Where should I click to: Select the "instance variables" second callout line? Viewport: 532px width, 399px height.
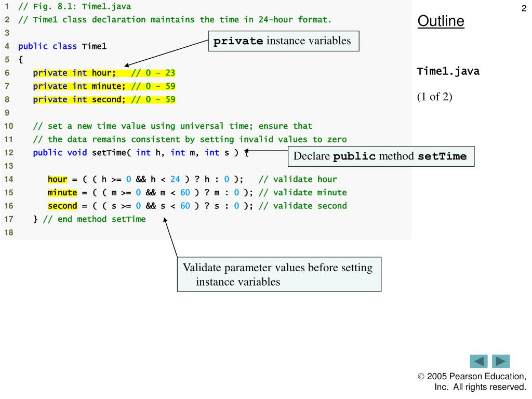tap(238, 282)
